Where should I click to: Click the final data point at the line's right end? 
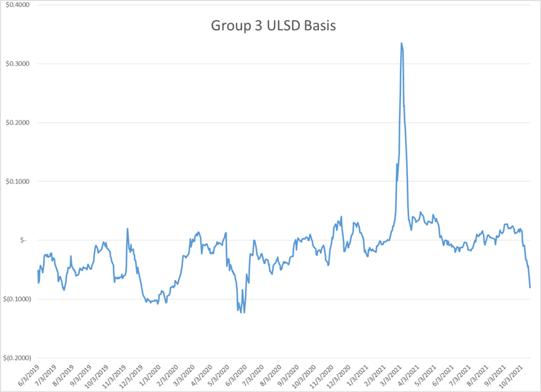click(x=530, y=287)
